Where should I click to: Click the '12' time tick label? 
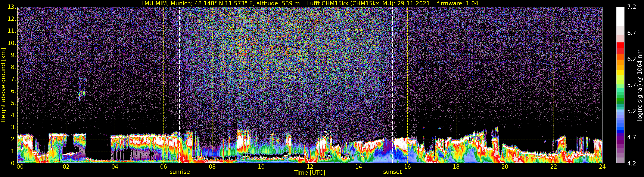[x=310, y=167]
